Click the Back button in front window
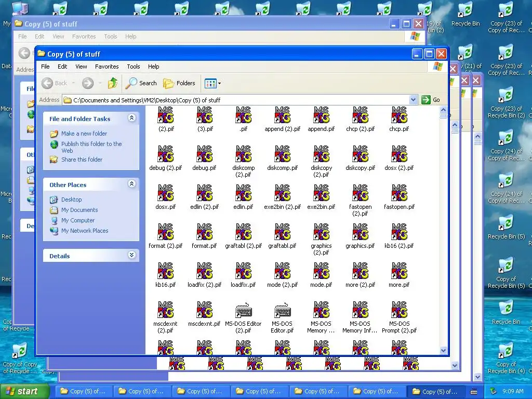The height and width of the screenshot is (399, 532). pos(54,83)
